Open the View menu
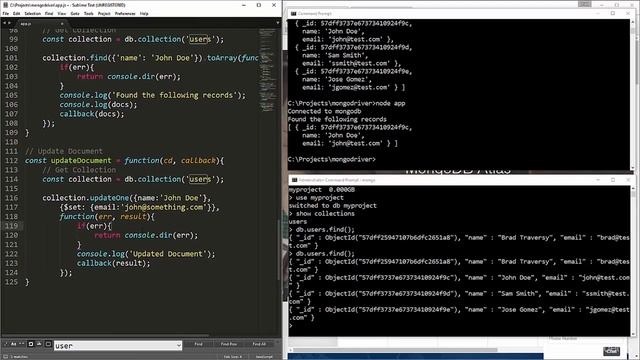The height and width of the screenshot is (360, 640). tap(62, 13)
